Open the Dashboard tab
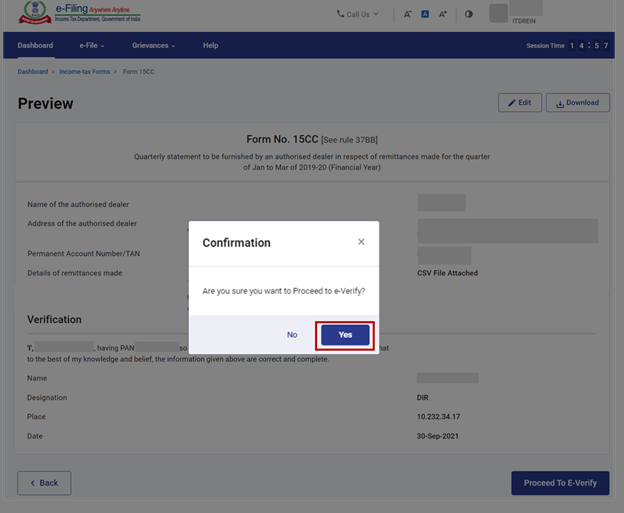The height and width of the screenshot is (513, 624). coord(35,45)
